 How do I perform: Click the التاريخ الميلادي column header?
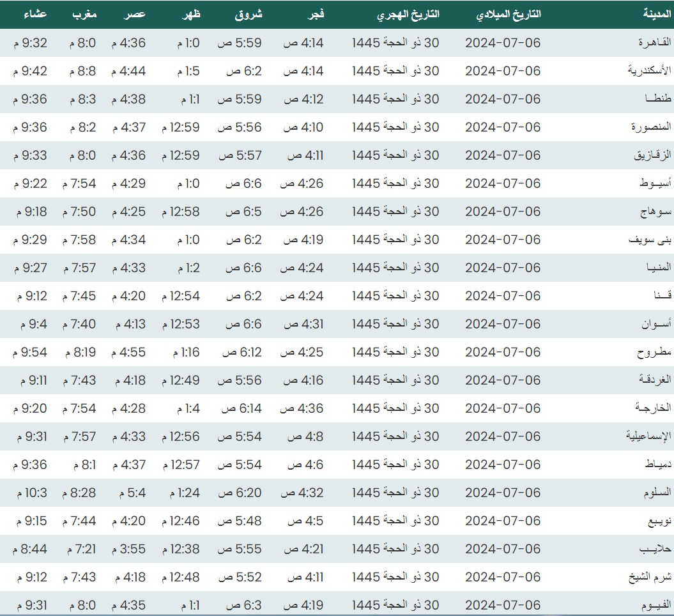509,14
